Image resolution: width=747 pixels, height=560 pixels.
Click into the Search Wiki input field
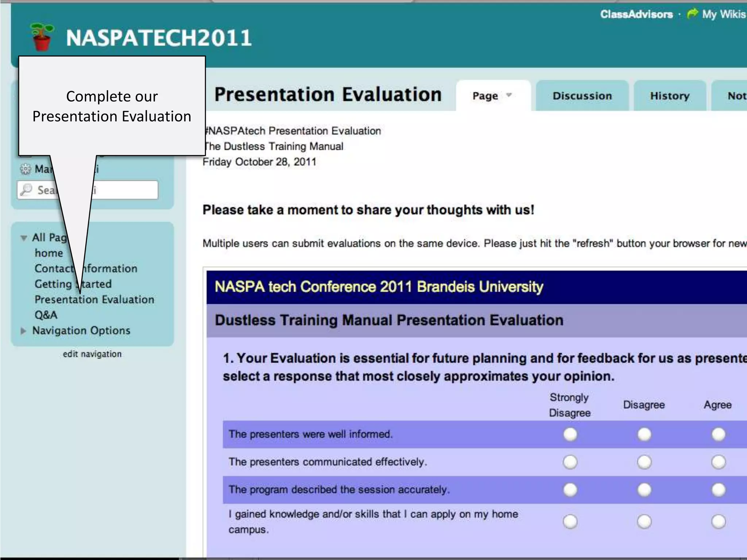pyautogui.click(x=88, y=190)
